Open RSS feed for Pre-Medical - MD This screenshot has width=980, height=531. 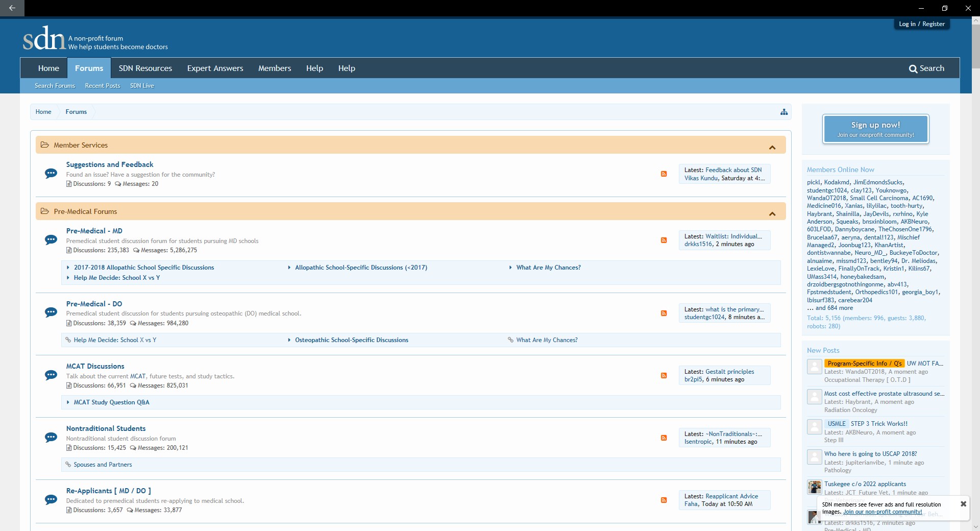(664, 240)
